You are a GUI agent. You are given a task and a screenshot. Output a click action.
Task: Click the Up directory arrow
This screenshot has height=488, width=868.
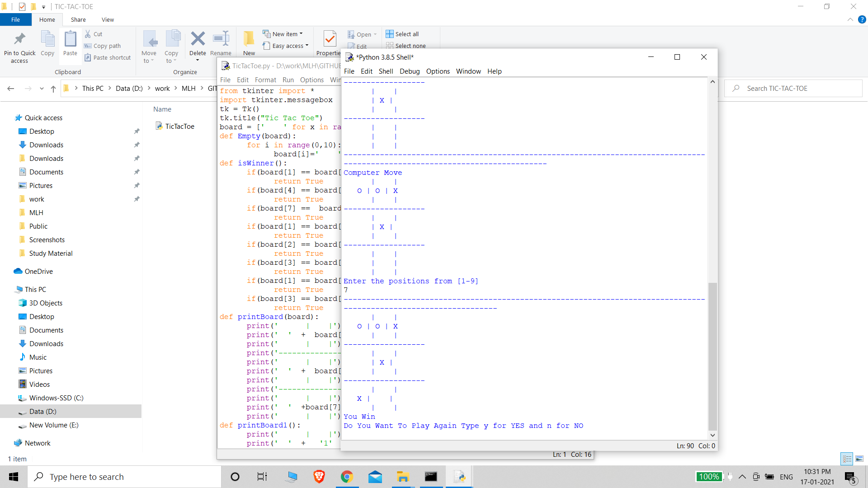[53, 89]
